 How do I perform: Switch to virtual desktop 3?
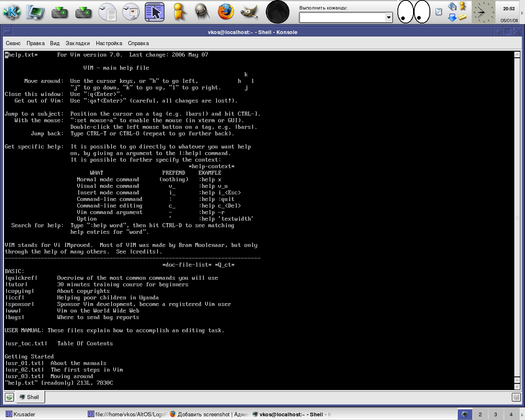click(x=495, y=414)
